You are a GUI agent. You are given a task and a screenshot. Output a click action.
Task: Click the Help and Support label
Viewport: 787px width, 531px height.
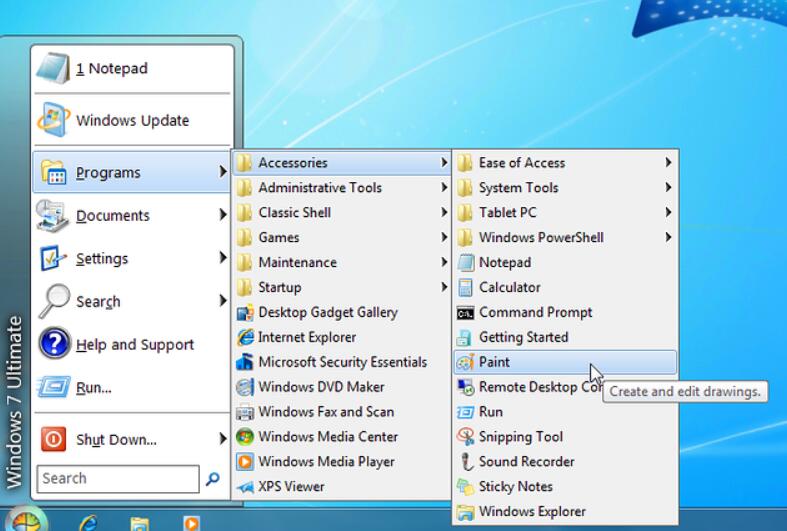pyautogui.click(x=135, y=345)
